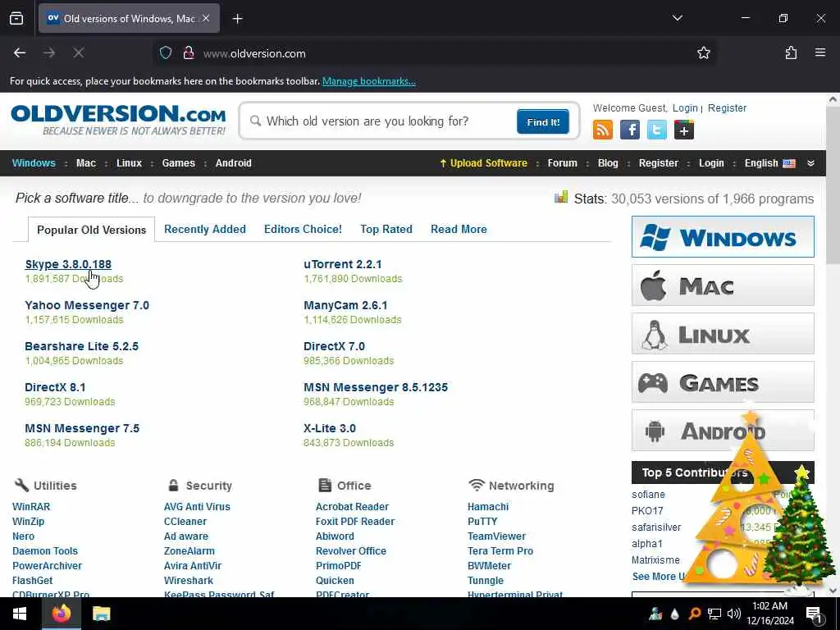
Task: Select Linux in the navigation bar
Action: pyautogui.click(x=129, y=163)
